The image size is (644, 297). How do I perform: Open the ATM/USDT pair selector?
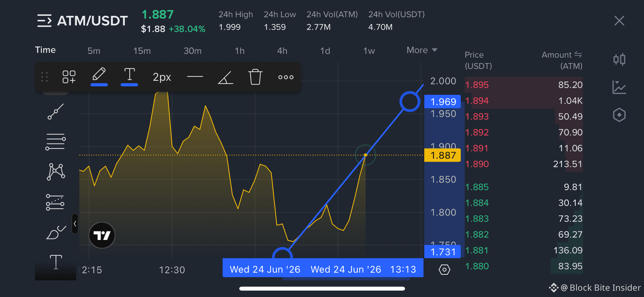83,21
